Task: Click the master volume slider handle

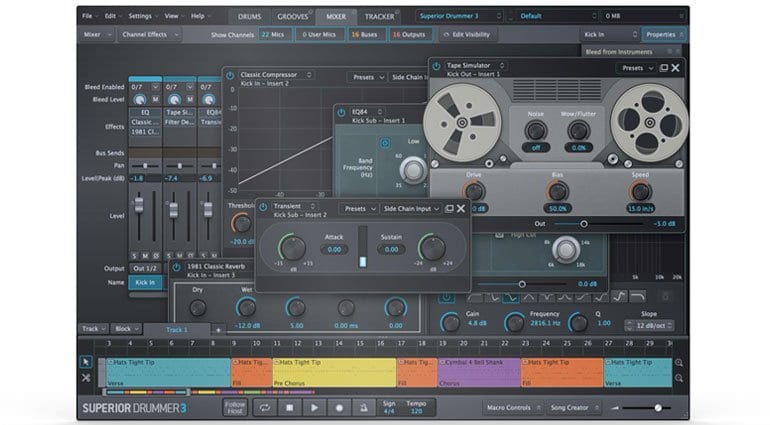Action: 658,408
